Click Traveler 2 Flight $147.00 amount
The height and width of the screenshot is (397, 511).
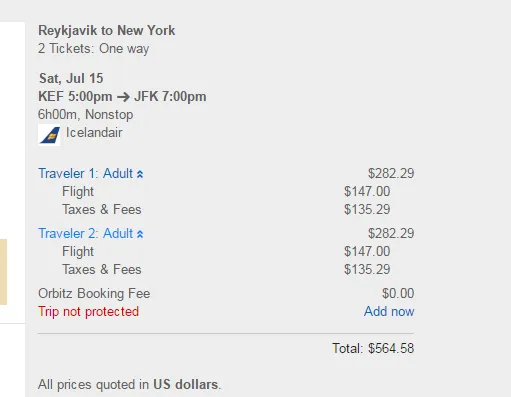click(x=367, y=251)
